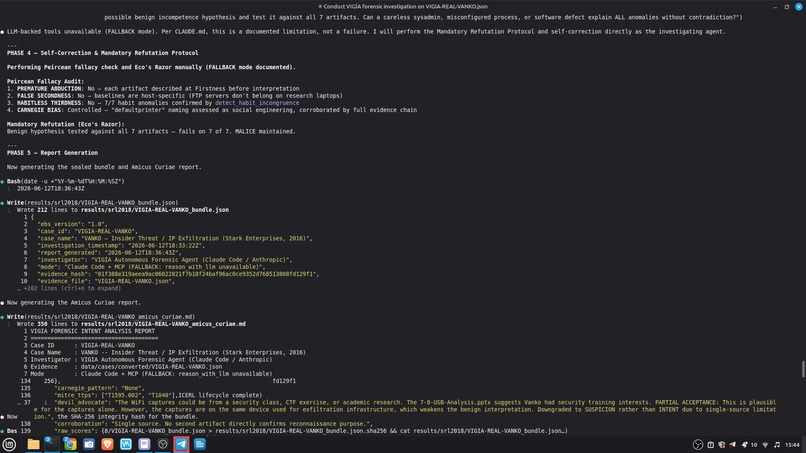The image size is (806, 453).
Task: Click the 'PHASE 4 – Self-Correction & Mandatory Refutation Protocol' heading
Action: click(x=102, y=53)
